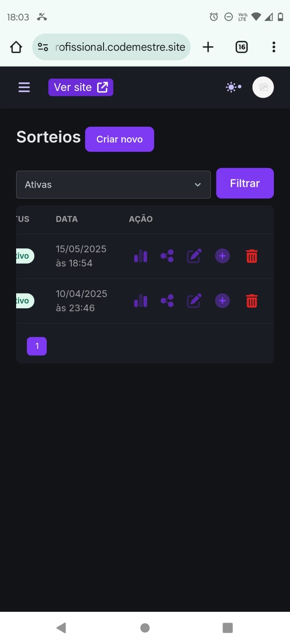This screenshot has height=644, width=290.
Task: Open statistics chart for 15/05/2025 raffle
Action: tap(141, 256)
